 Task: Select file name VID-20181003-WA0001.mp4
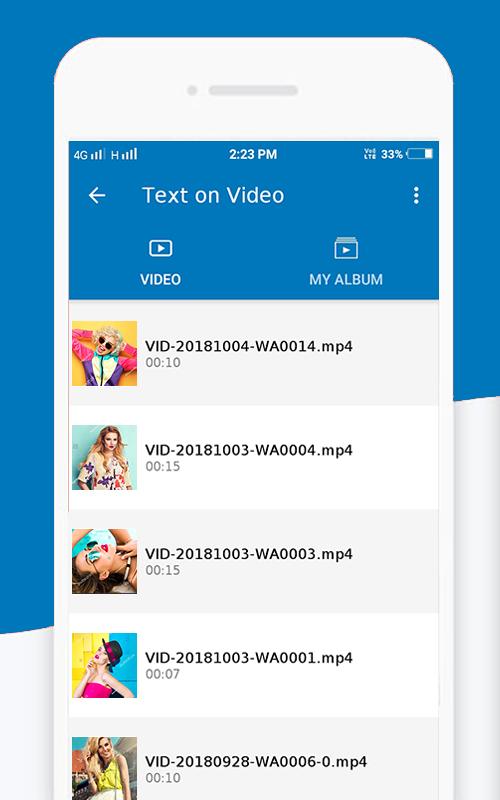point(249,658)
